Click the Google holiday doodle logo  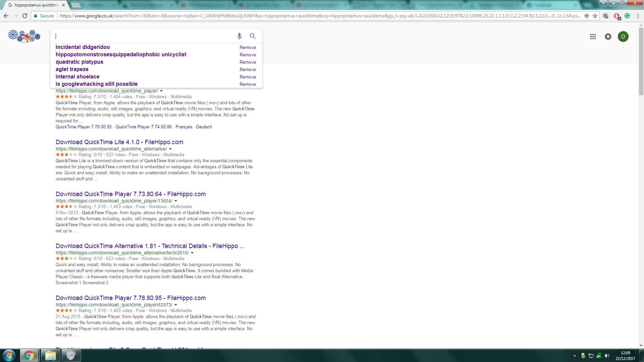point(24,36)
